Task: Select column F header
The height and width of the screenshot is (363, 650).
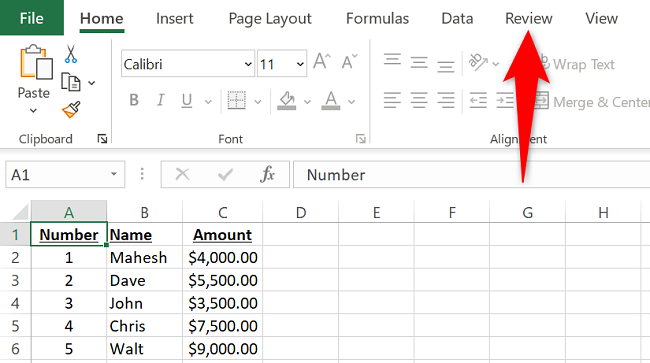Action: (x=452, y=212)
